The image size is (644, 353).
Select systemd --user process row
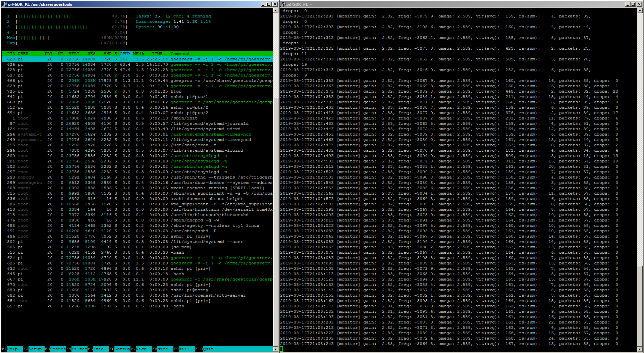coord(137,242)
